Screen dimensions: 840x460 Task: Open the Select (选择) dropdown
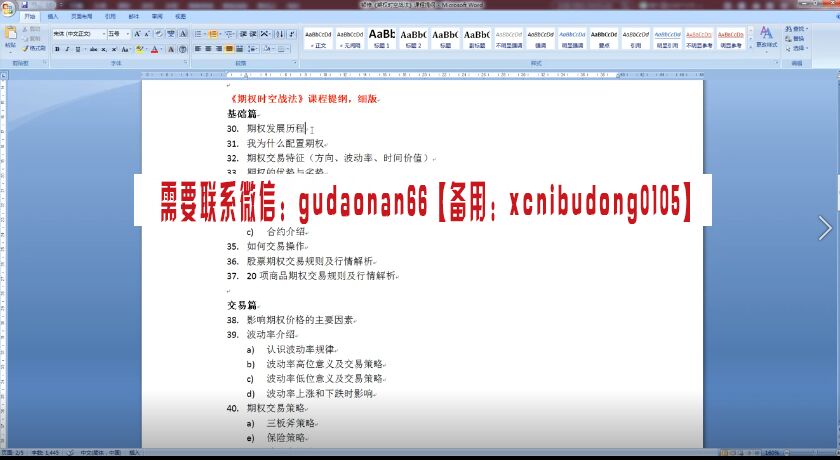coord(797,48)
